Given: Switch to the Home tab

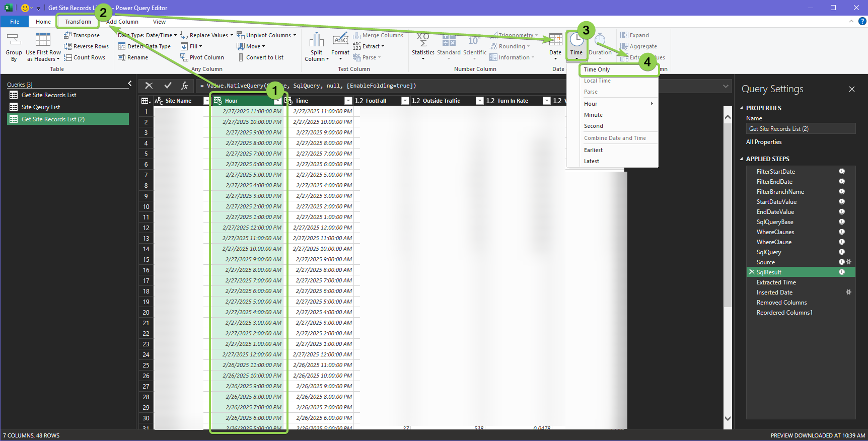Looking at the screenshot, I should coord(43,22).
